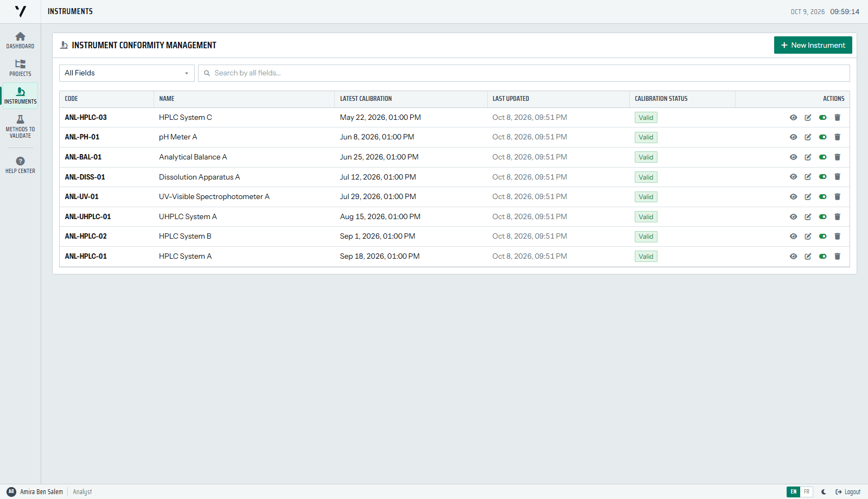Toggle the HPLC System B active switch

coord(822,236)
